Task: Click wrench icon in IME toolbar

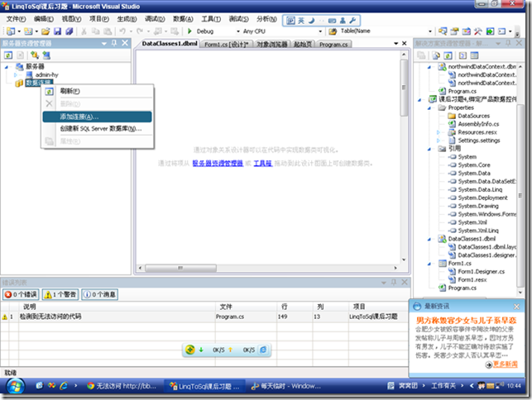Action: coord(352,21)
